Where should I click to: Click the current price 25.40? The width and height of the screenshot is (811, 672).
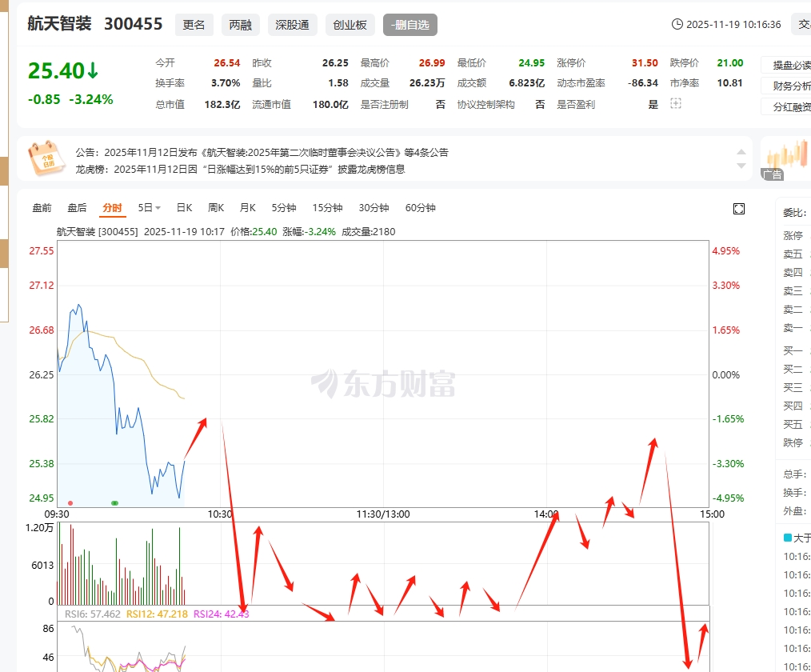[x=56, y=71]
